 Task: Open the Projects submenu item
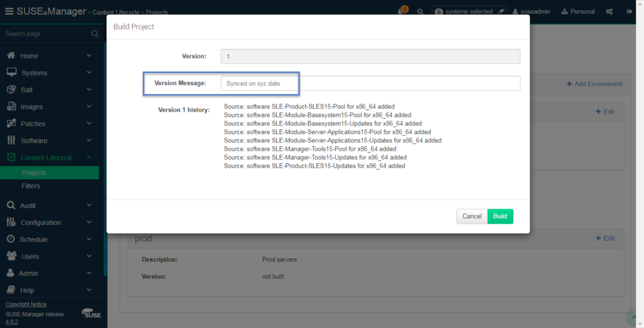coord(49,173)
